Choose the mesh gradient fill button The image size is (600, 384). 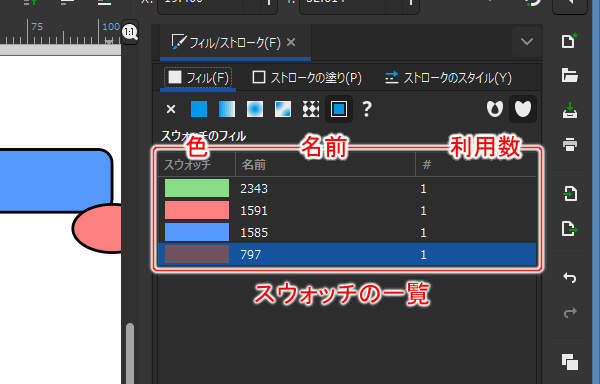[283, 109]
